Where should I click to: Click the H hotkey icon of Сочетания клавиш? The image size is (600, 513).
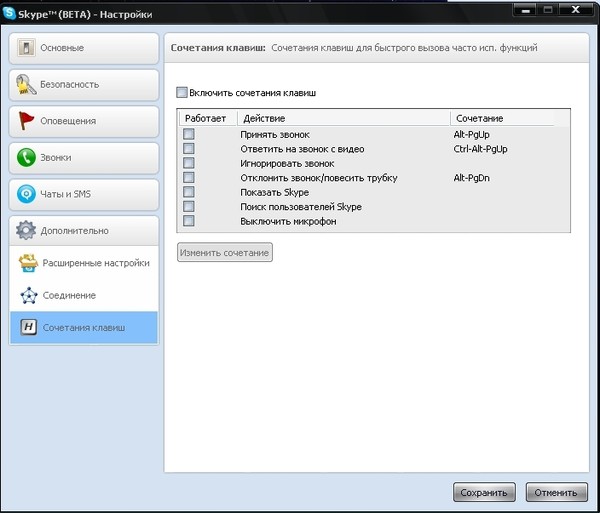(x=29, y=327)
